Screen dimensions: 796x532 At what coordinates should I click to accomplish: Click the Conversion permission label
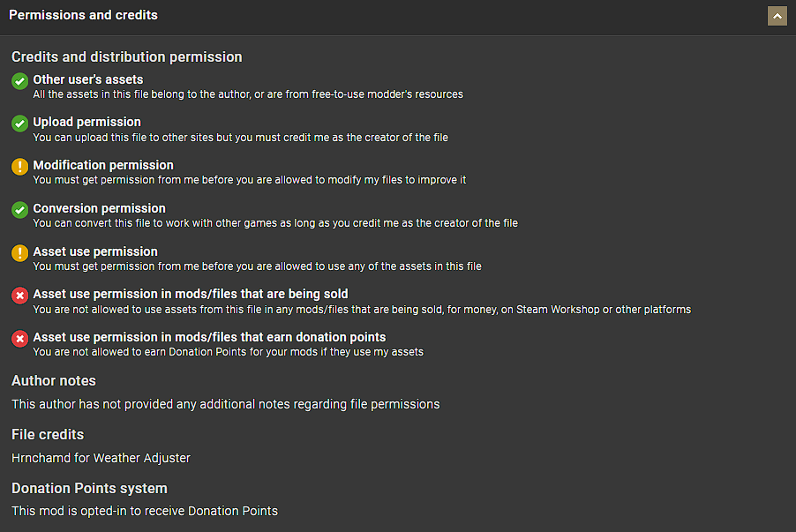coord(99,208)
